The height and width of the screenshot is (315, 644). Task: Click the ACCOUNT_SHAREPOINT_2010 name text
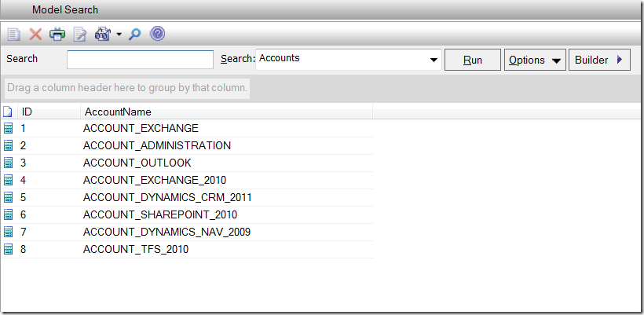tap(160, 214)
